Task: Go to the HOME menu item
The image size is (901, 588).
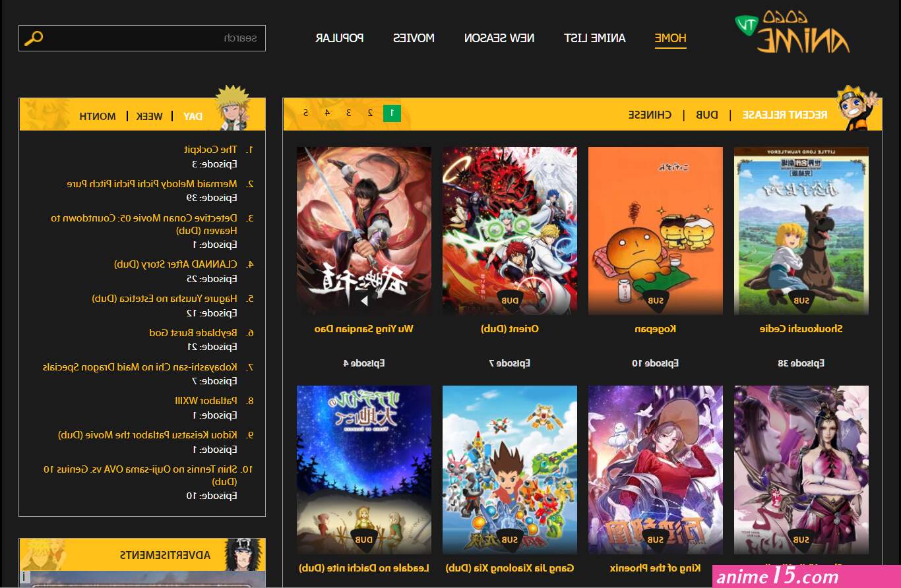Action: 671,38
